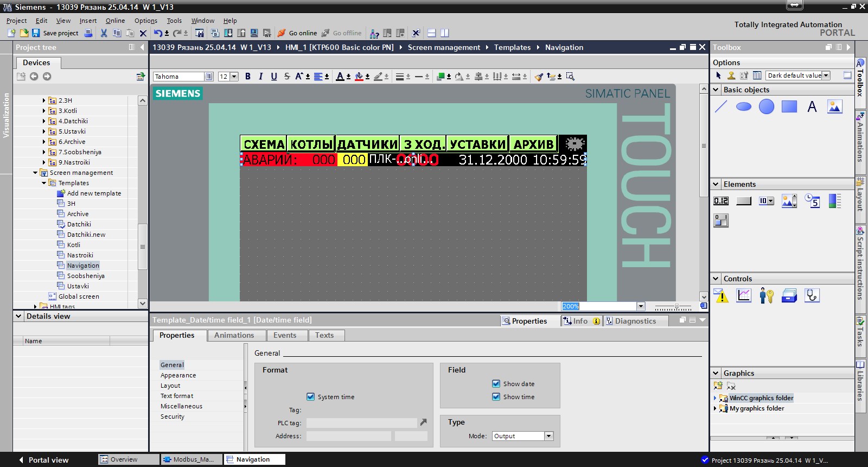Collapse the Elements section
The image size is (868, 467).
pos(716,184)
